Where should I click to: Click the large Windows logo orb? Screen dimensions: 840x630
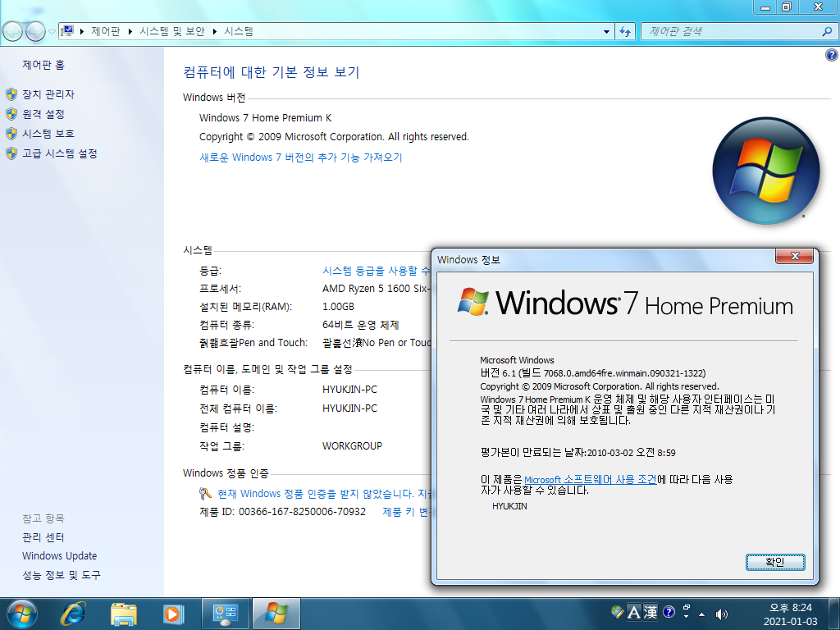coord(767,171)
